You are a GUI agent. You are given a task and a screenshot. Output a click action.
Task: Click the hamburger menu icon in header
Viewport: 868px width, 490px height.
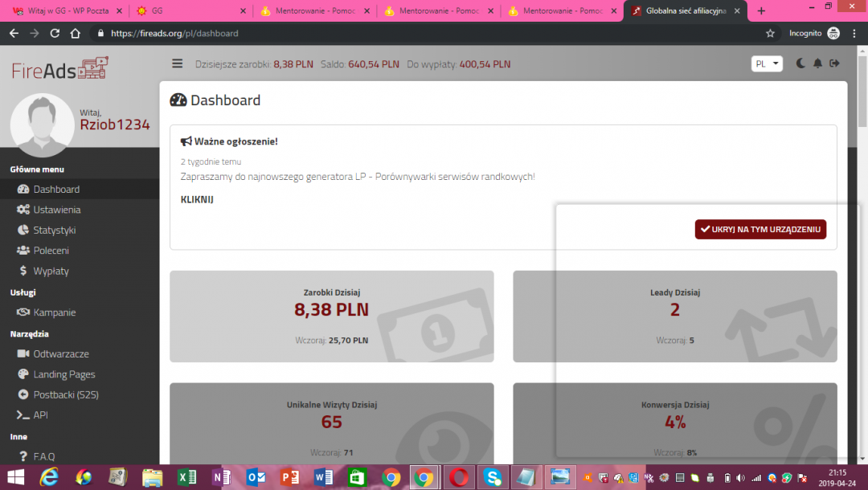coord(178,64)
